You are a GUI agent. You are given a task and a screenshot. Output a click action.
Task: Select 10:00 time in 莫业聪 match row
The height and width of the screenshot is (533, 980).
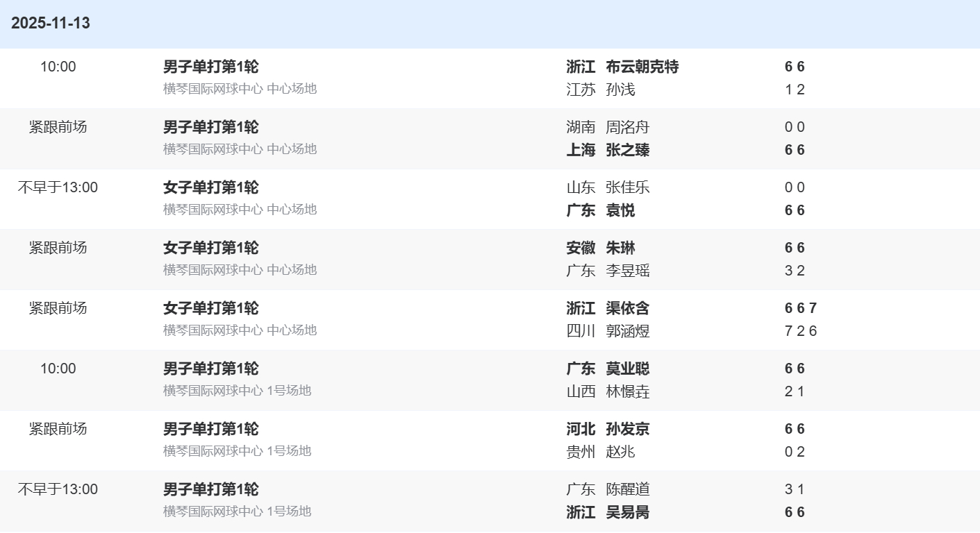coord(58,369)
